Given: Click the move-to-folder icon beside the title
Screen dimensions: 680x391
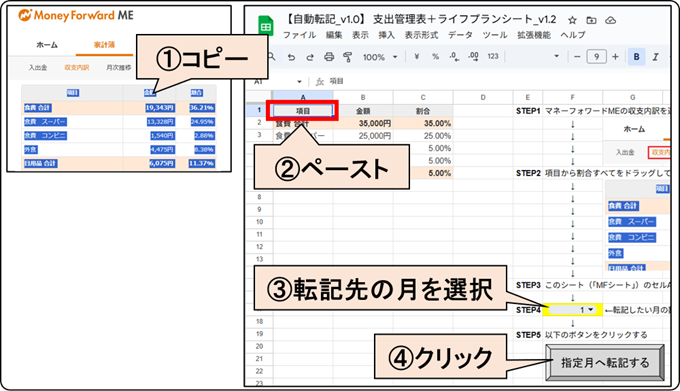Looking at the screenshot, I should (x=591, y=20).
